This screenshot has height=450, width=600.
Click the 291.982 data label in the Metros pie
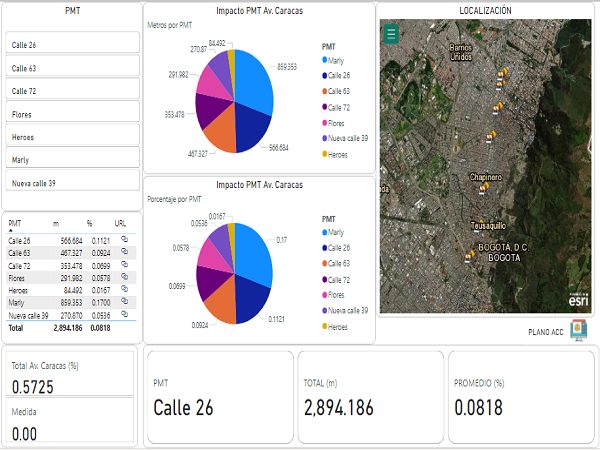(178, 75)
